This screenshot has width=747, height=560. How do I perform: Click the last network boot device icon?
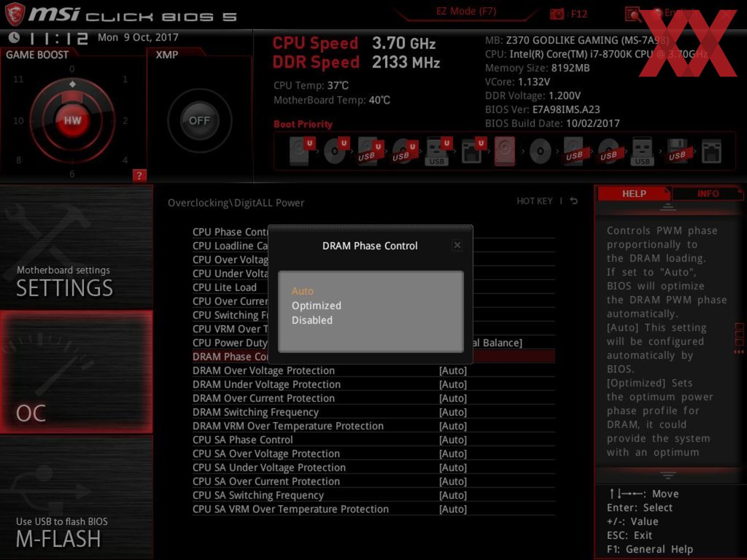pyautogui.click(x=711, y=151)
